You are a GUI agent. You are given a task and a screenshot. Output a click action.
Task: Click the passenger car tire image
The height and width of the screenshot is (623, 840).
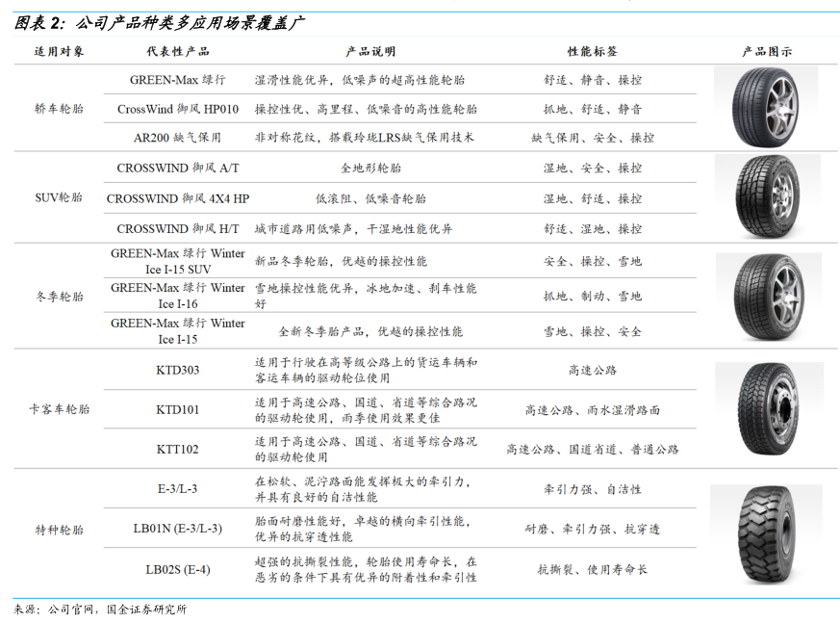766,106
